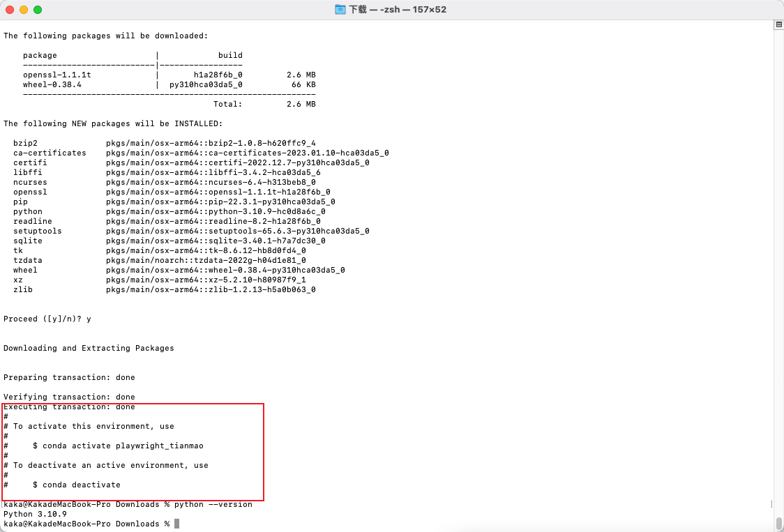Zoom the terminal using the green button
Screen dimensions: 784x532
38,10
